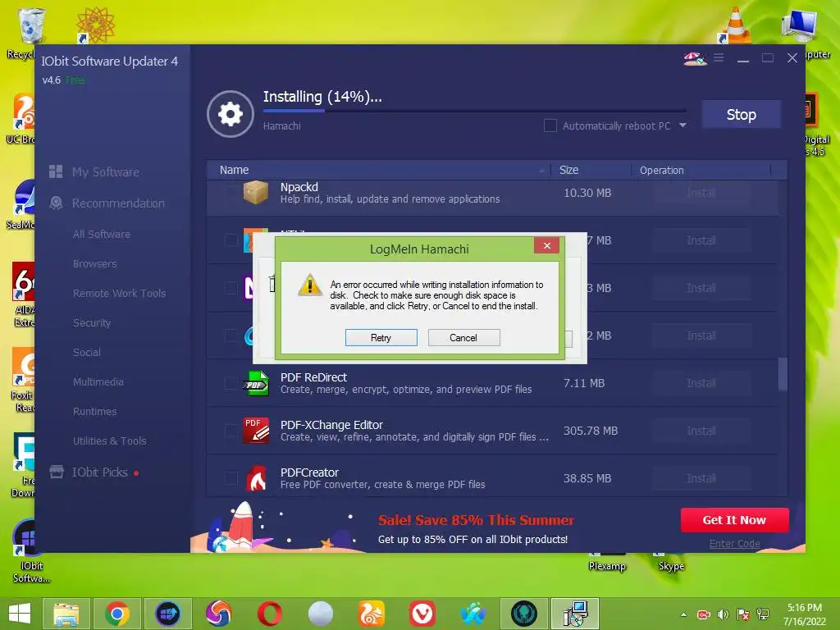Click the software list scrollbar thumb
This screenshot has height=630, width=840.
pos(783,374)
